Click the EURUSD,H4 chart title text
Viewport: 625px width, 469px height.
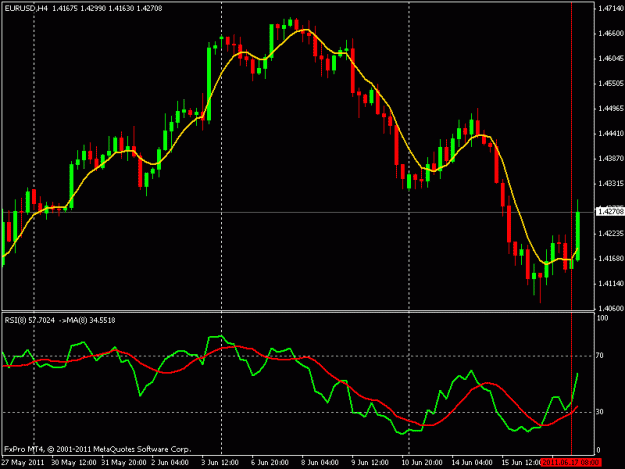click(x=26, y=8)
